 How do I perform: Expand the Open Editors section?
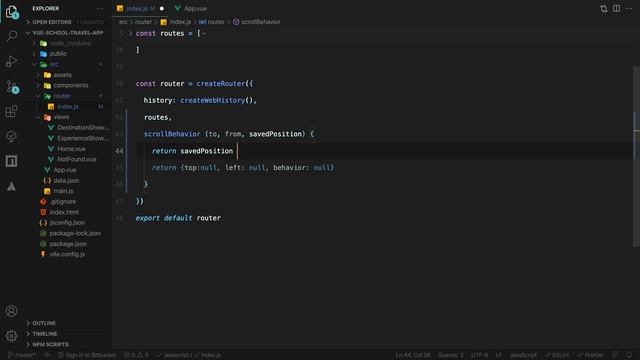pos(51,22)
